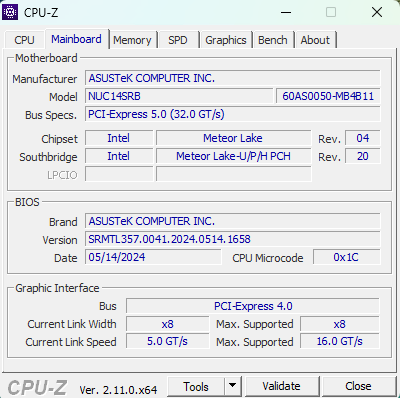400x398 pixels.
Task: Select BIOS version SRMTL357.0041.2024.0514.1658
Action: (232, 239)
